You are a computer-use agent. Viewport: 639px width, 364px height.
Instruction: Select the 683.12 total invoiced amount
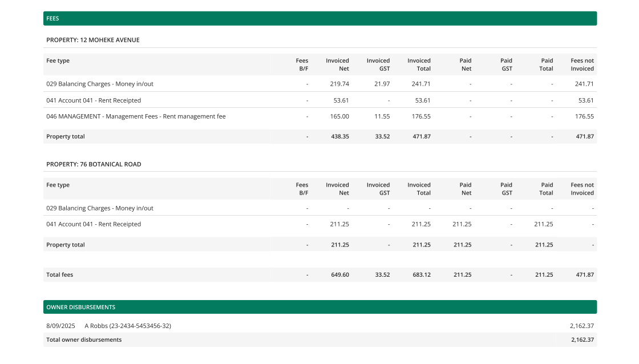pyautogui.click(x=421, y=275)
